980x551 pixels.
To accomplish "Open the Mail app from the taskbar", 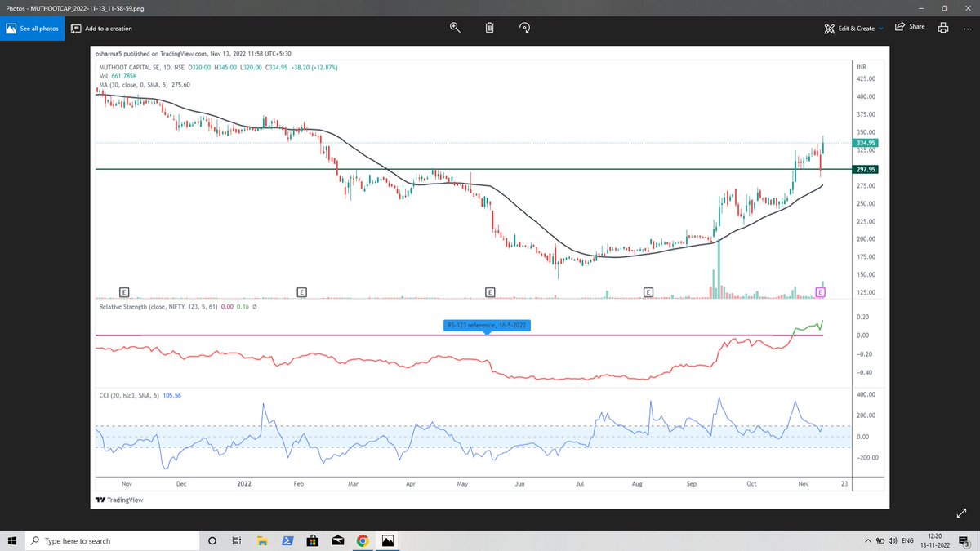I will (x=337, y=540).
